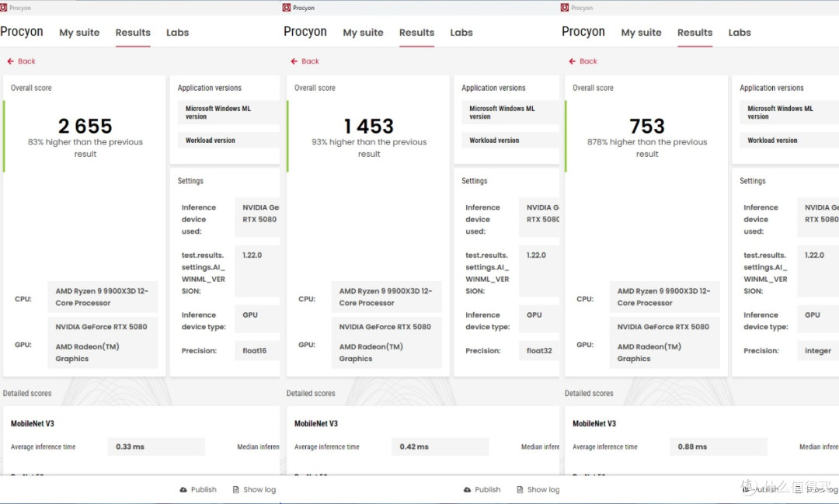Click the 0.33 ms average inference time
Screen dimensions: 839x504
(130, 447)
